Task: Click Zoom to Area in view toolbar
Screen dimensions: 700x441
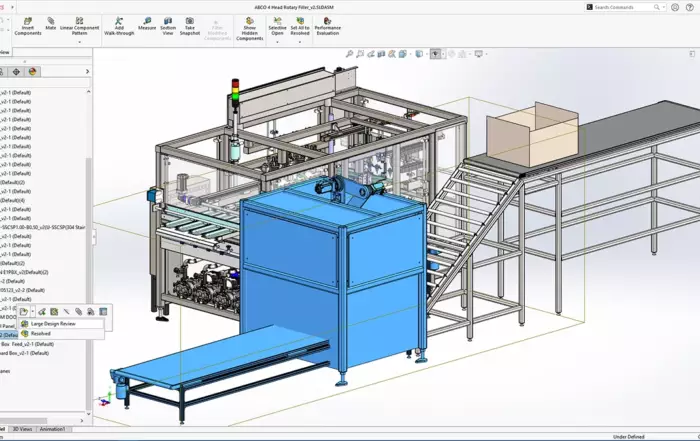Action: [x=360, y=54]
